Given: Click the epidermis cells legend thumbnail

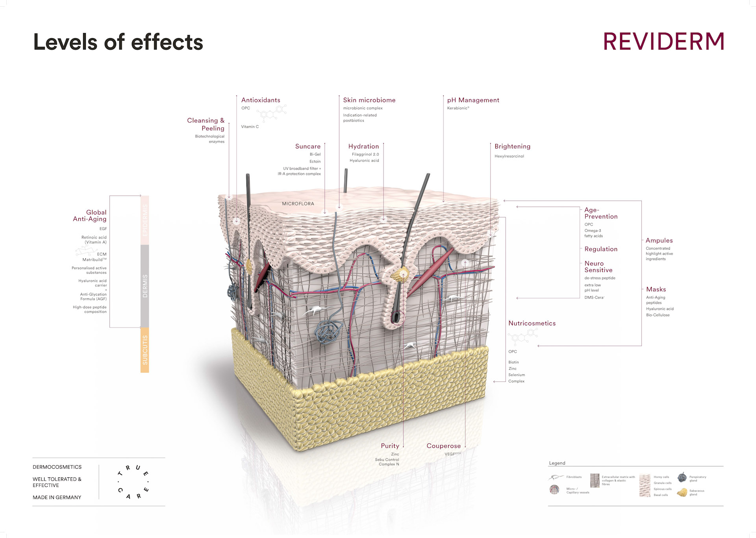Looking at the screenshot, I should coord(645,486).
